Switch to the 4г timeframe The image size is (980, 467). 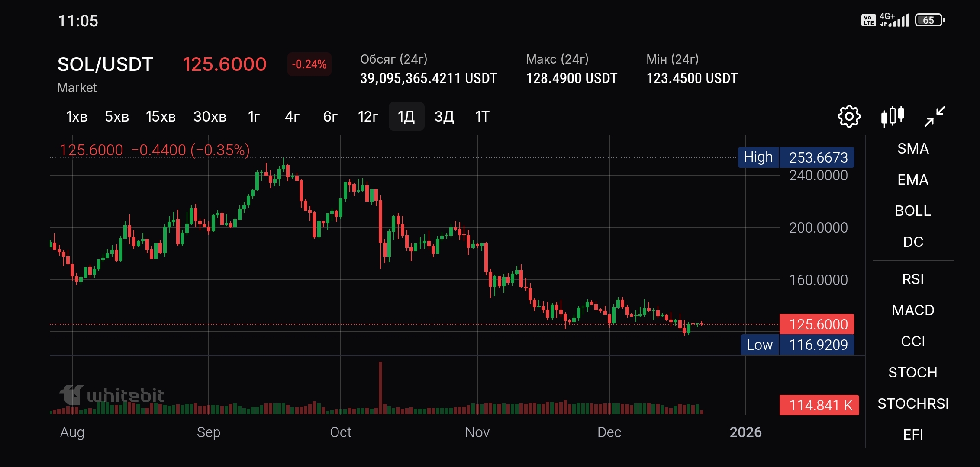click(292, 116)
